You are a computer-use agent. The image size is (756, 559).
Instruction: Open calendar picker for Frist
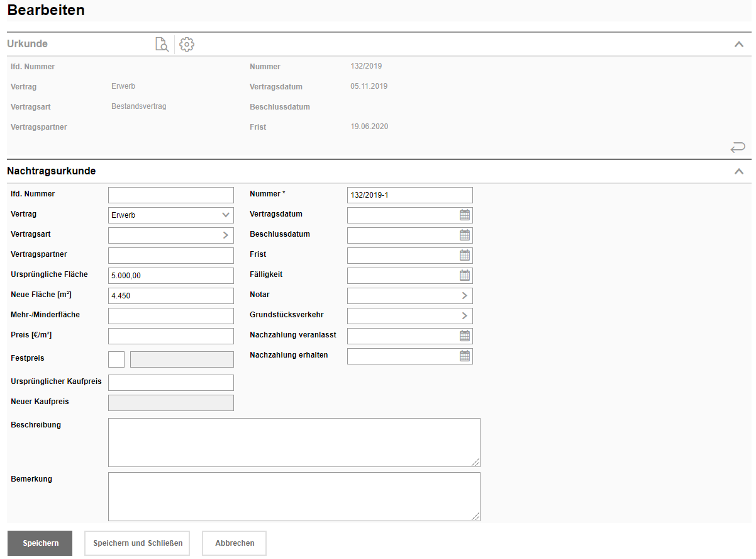[x=465, y=255]
